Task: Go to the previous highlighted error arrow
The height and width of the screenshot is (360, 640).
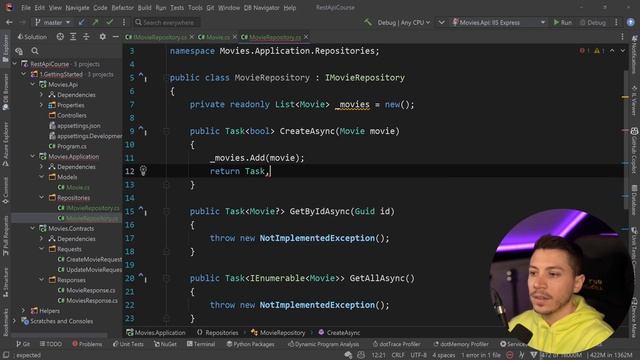Action: (612, 51)
